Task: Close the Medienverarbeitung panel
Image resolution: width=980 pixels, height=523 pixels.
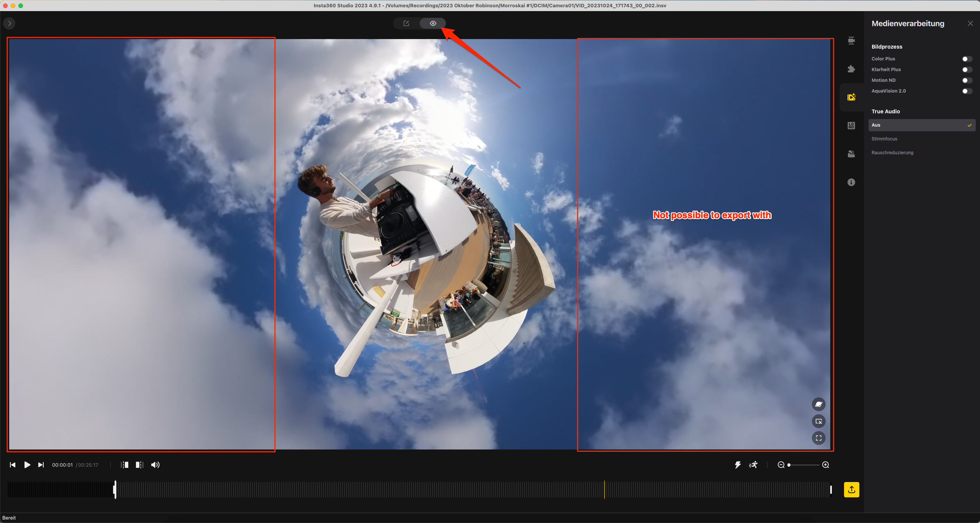Action: pyautogui.click(x=970, y=23)
